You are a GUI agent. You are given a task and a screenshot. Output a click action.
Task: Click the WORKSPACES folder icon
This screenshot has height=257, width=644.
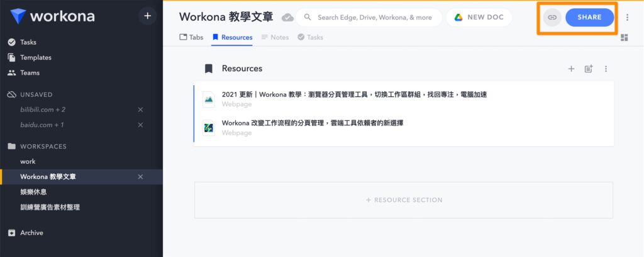pyautogui.click(x=11, y=146)
